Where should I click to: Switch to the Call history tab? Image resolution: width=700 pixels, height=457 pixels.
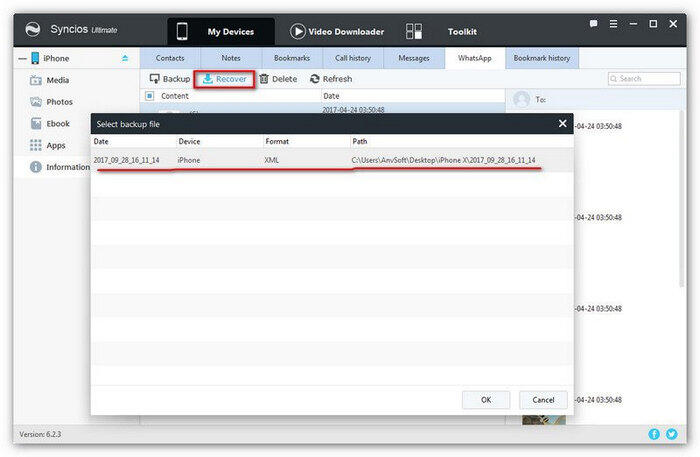tap(353, 58)
